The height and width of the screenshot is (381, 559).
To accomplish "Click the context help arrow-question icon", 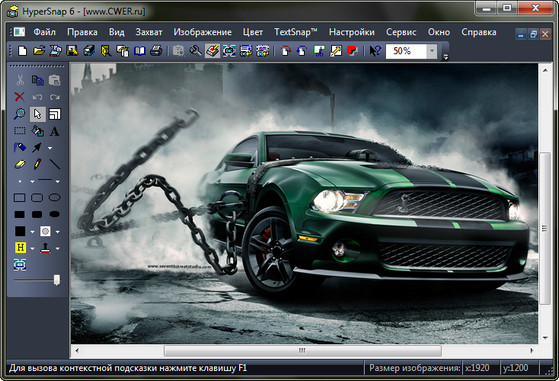I will [375, 51].
